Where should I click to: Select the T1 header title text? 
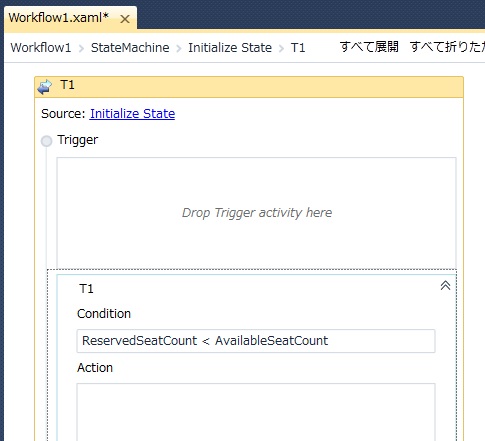pos(67,85)
